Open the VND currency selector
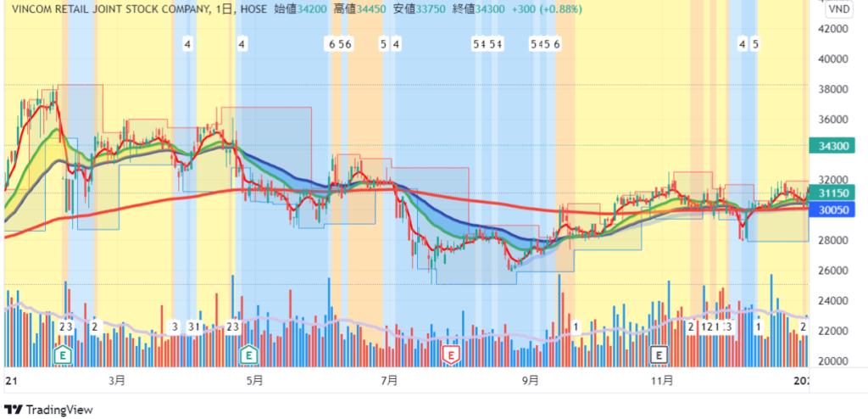This screenshot has height=419, width=868. (839, 10)
